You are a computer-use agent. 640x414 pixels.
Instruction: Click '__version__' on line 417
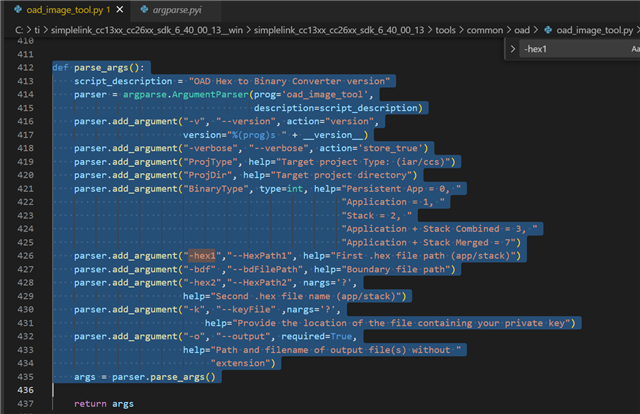pyautogui.click(x=333, y=135)
